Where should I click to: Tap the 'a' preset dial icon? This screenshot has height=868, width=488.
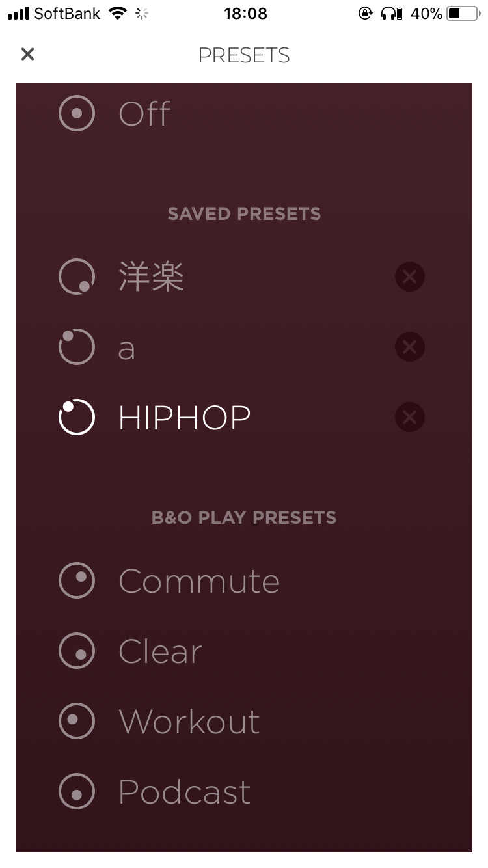[x=77, y=347]
